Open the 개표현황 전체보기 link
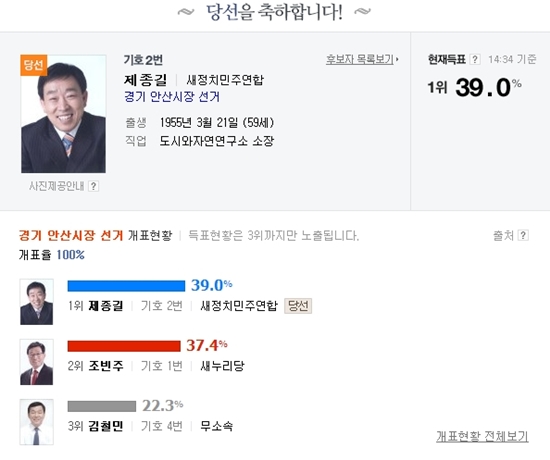550x460 pixels. coord(482,436)
